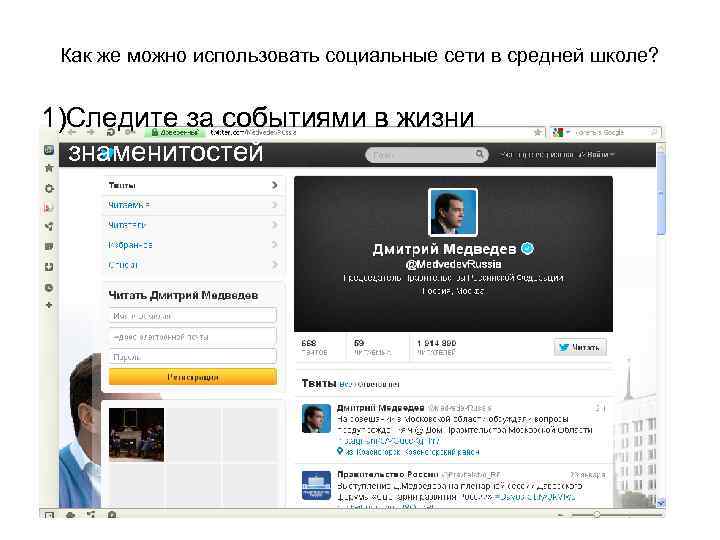Click the Пароль password field

click(193, 357)
